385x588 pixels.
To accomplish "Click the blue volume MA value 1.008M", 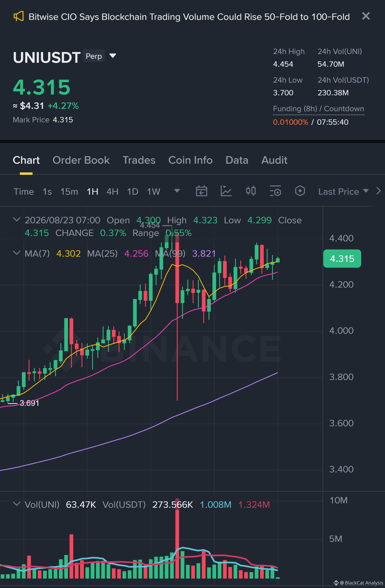I will pos(216,505).
